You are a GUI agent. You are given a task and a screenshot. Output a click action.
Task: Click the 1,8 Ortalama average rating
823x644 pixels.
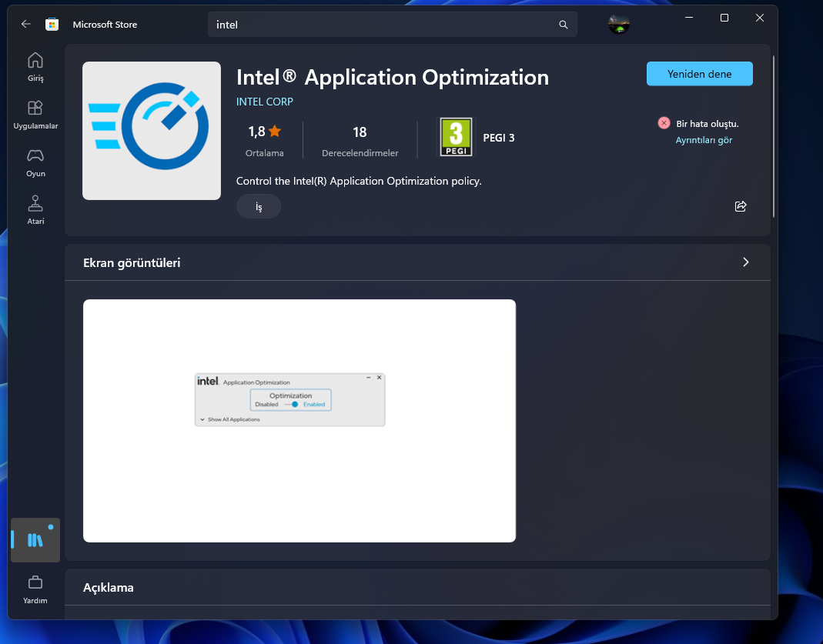pos(265,141)
